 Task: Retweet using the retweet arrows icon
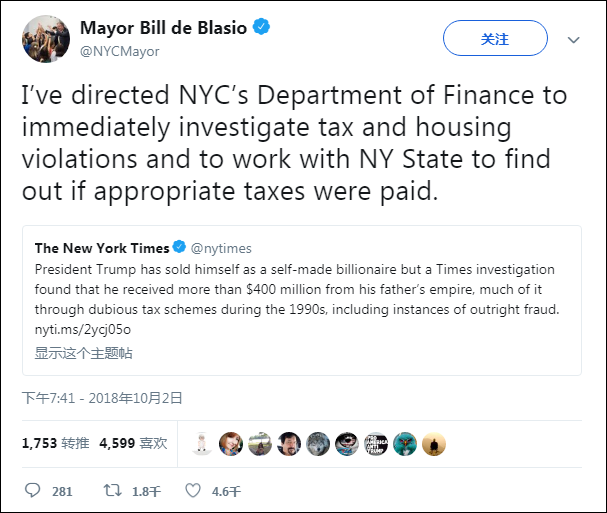point(116,490)
